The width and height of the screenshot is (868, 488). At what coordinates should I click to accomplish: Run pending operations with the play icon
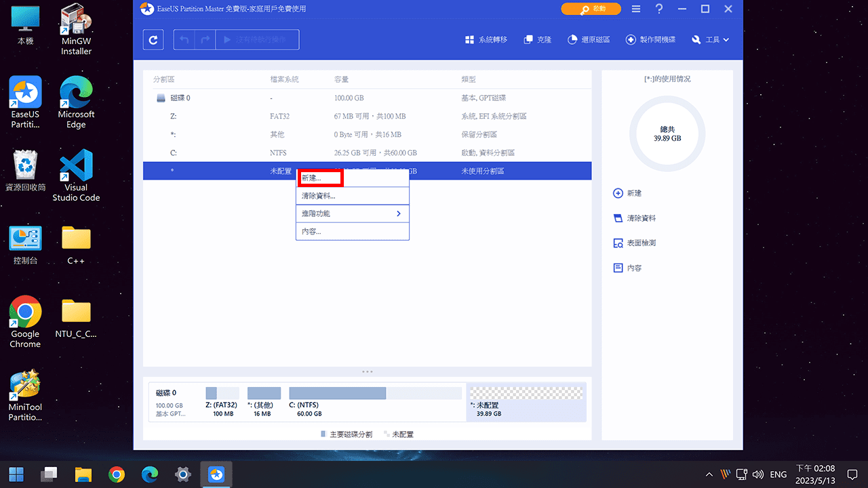point(227,39)
